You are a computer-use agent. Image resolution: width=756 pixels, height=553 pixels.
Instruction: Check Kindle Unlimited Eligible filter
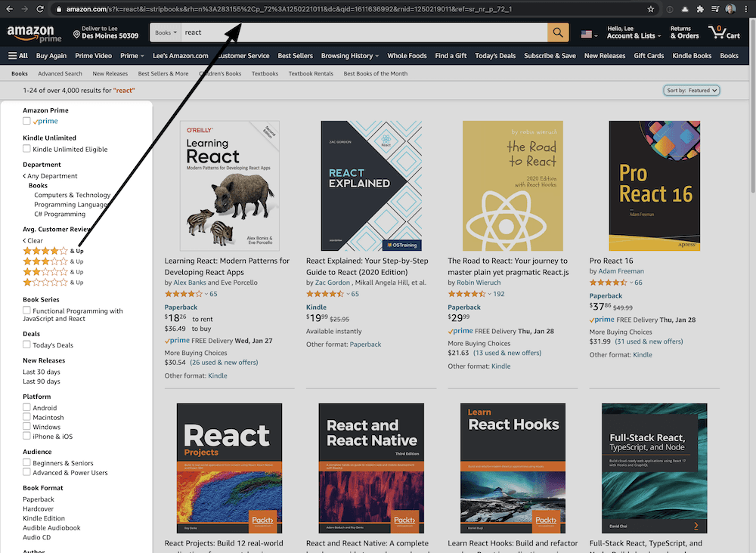click(26, 149)
